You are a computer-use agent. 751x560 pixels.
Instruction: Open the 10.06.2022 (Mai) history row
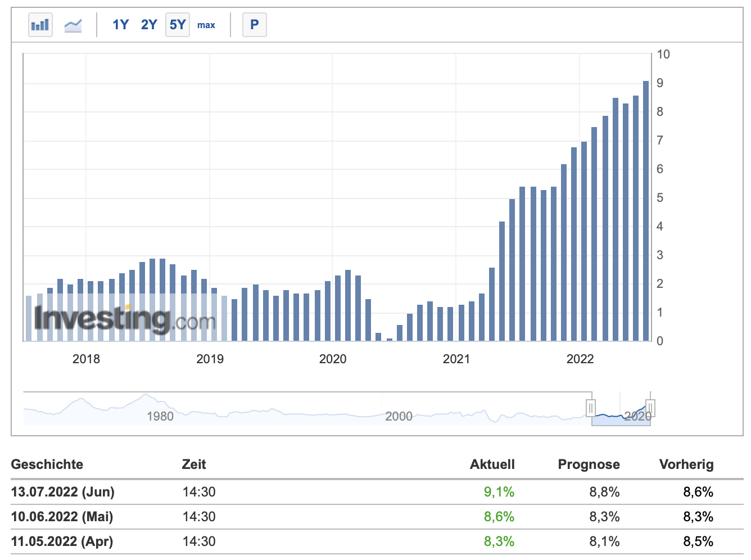coord(62,517)
